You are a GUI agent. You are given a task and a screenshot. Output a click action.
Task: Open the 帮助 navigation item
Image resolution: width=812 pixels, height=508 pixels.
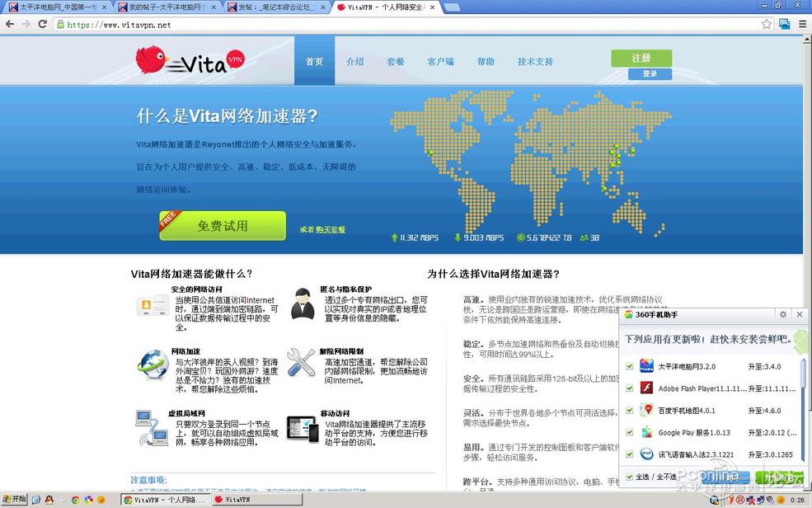click(486, 62)
